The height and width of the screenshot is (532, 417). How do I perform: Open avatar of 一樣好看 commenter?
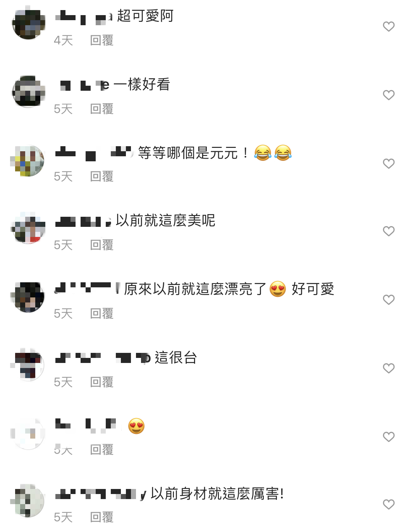29,92
